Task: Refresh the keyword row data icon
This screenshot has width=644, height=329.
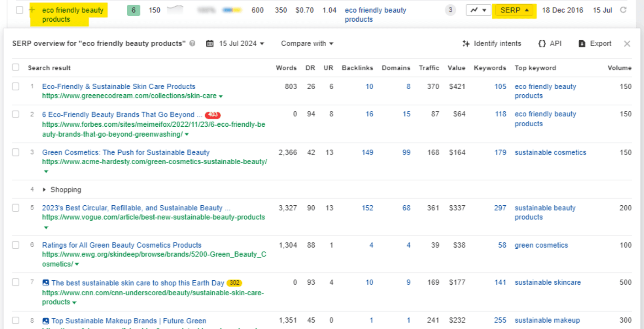Action: click(x=624, y=10)
